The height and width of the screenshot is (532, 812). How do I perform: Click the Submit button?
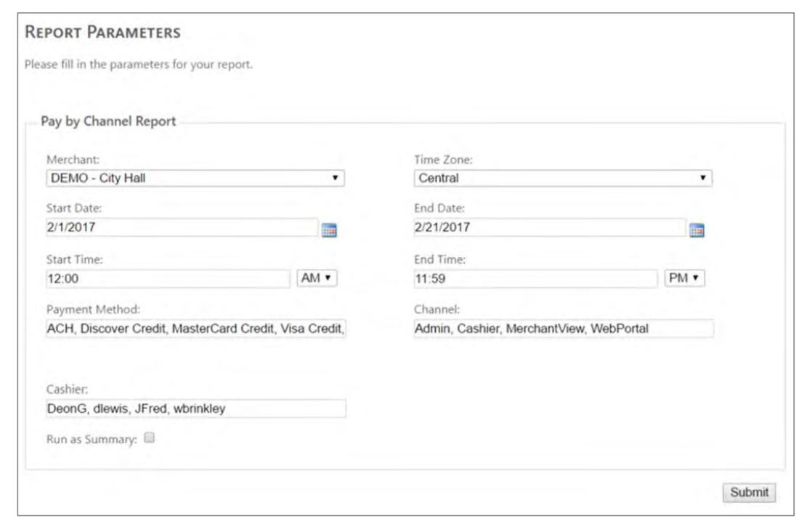[749, 492]
